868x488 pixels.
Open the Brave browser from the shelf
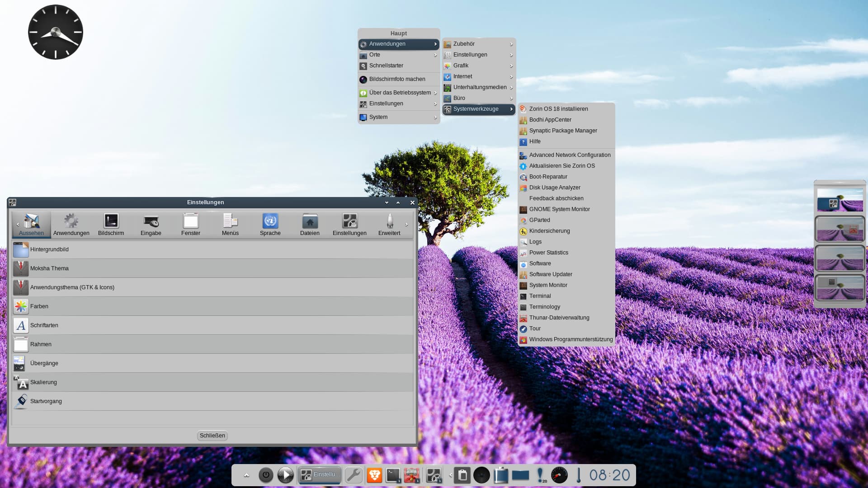click(x=374, y=475)
